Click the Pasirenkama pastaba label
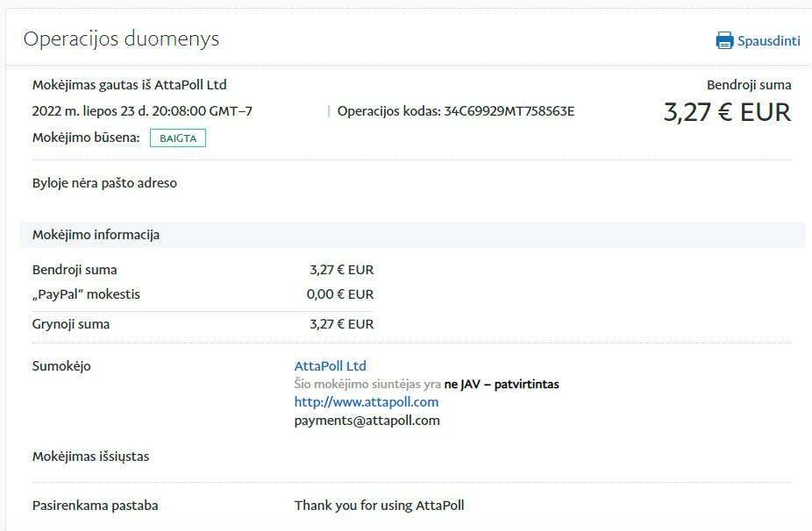This screenshot has width=812, height=531. coord(96,506)
